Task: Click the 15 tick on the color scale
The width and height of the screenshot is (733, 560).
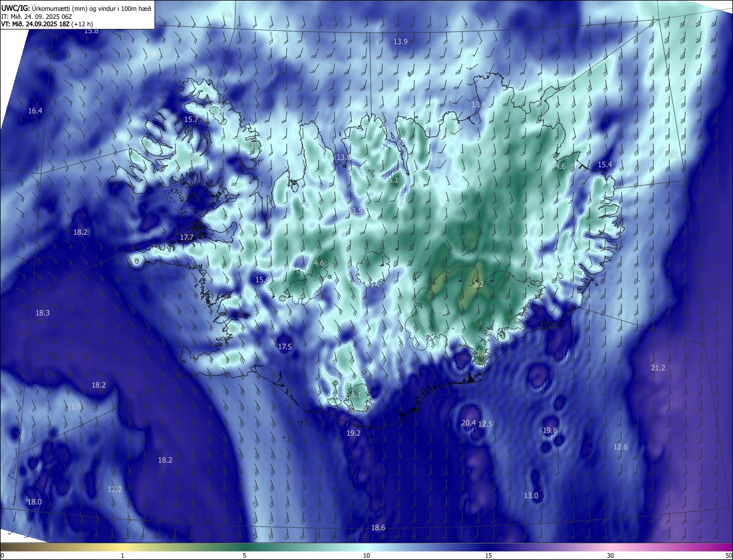Action: click(488, 555)
